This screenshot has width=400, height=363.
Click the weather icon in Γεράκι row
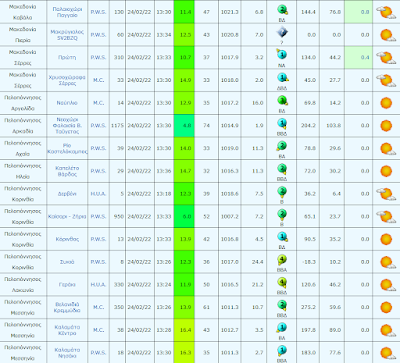(387, 285)
